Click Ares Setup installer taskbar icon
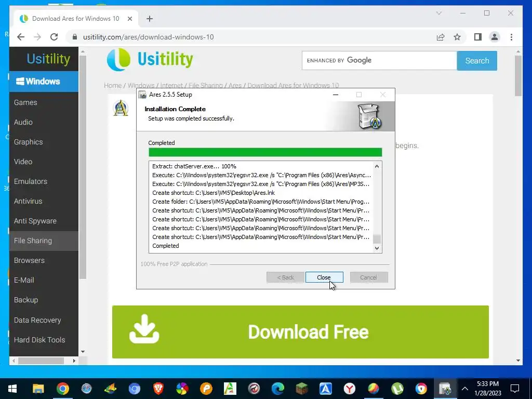The height and width of the screenshot is (399, 532). [x=445, y=389]
